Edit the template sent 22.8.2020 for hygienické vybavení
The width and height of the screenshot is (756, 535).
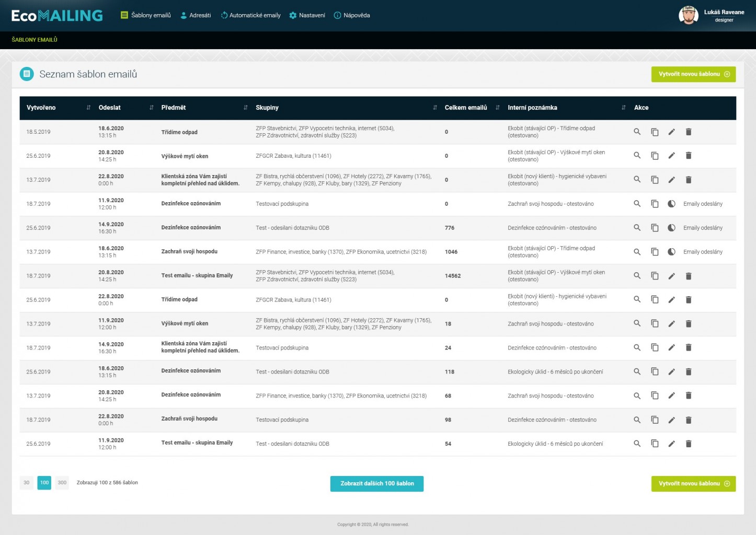click(x=671, y=180)
